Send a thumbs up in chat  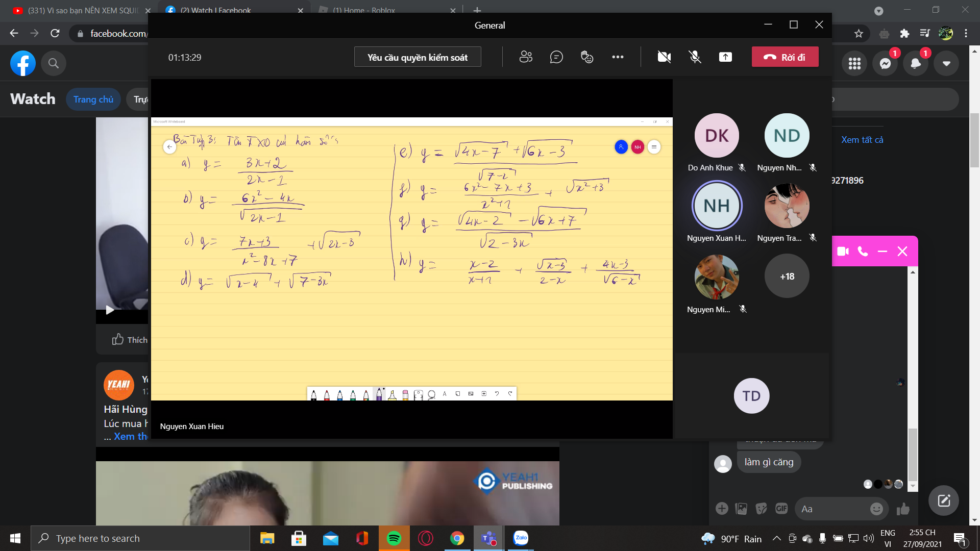903,509
